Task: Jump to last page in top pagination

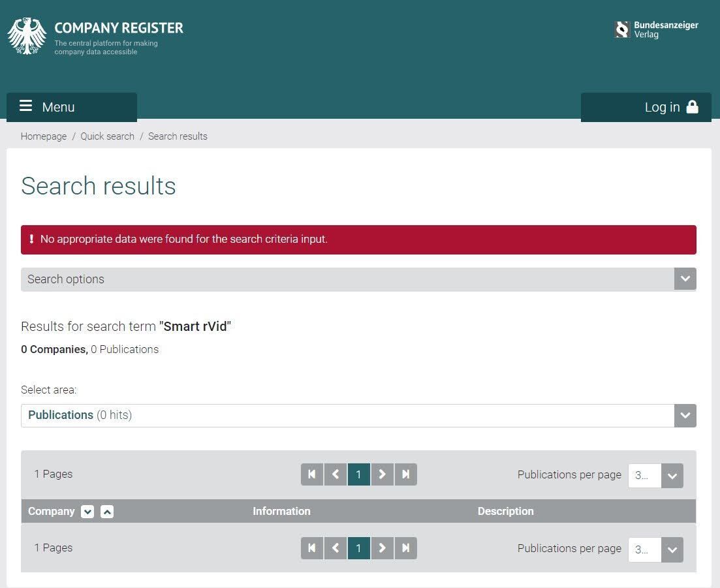Action: coord(405,474)
